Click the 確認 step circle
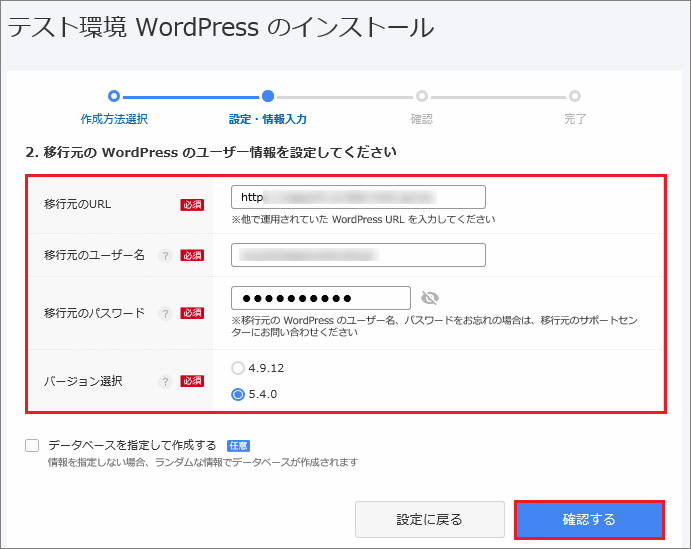The height and width of the screenshot is (549, 691). 422,96
